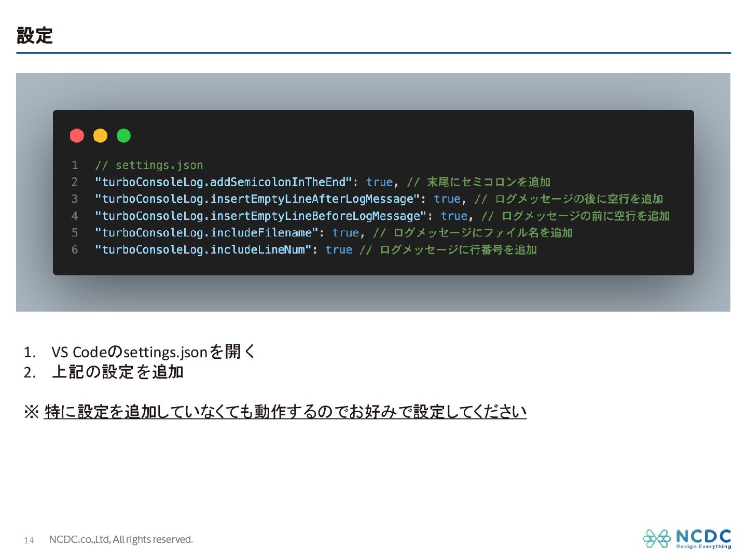This screenshot has height=560, width=747.
Task: Click line number 6 in code gutter
Action: pos(75,250)
